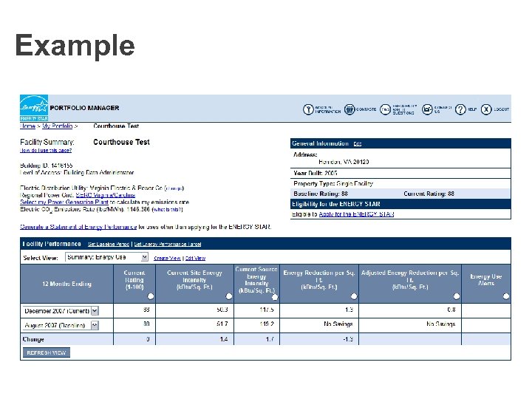Click the Create View link
The width and height of the screenshot is (532, 399).
[167, 258]
